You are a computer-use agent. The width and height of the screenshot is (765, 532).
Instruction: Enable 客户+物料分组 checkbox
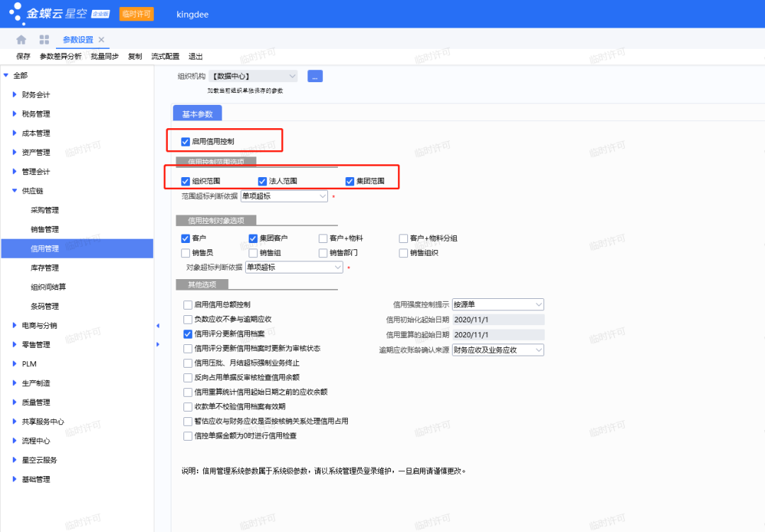click(404, 238)
